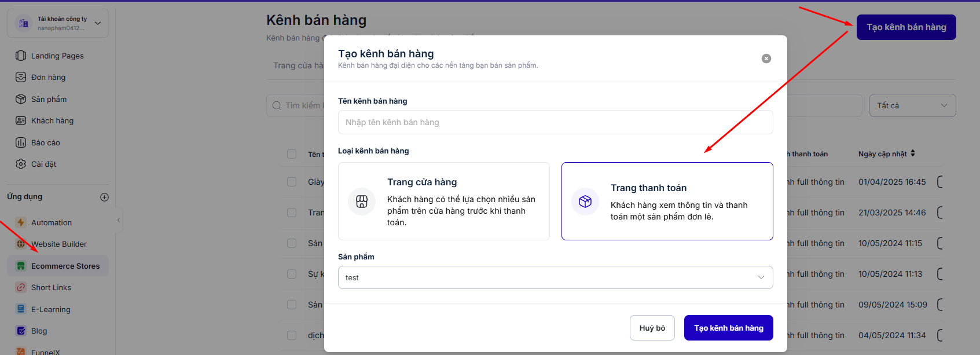Click the Sản phẩm box icon

coord(21,99)
